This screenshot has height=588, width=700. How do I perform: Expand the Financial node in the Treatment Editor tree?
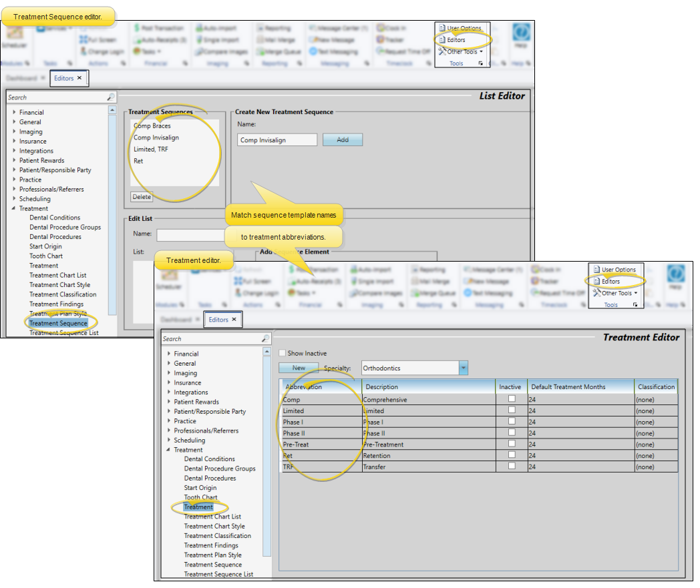[169, 354]
